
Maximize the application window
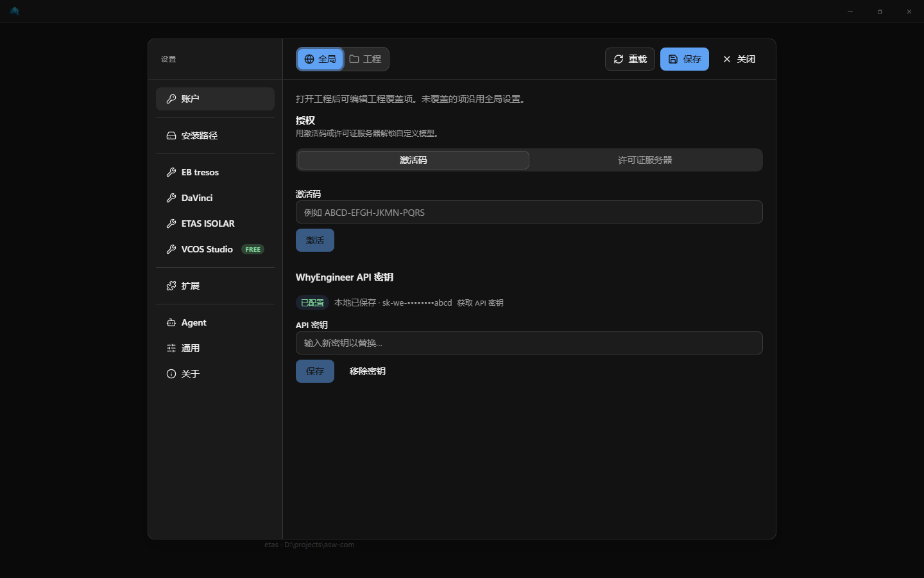click(x=880, y=12)
